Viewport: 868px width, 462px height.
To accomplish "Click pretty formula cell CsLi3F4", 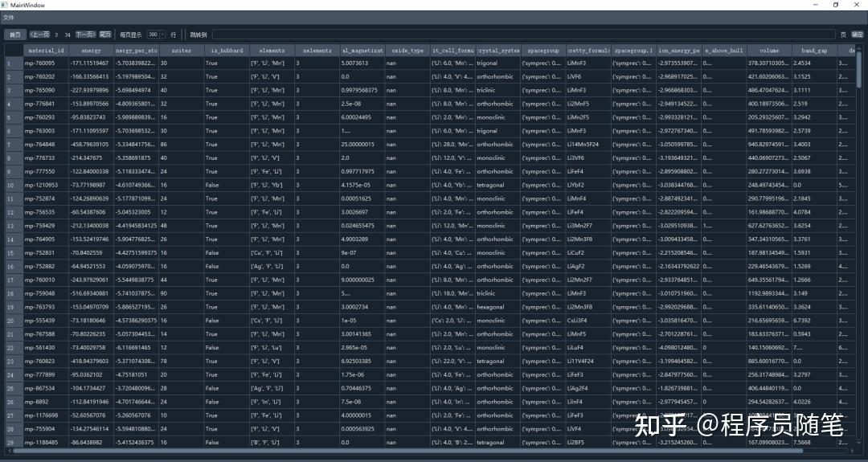I will pyautogui.click(x=588, y=321).
